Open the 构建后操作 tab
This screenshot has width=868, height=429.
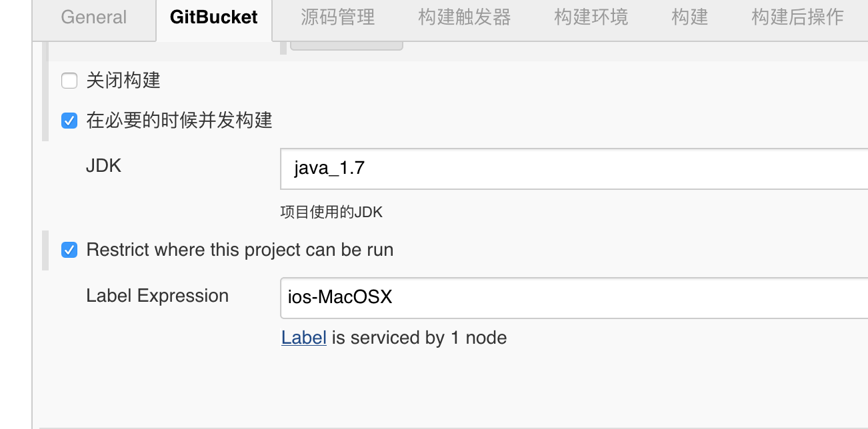(797, 17)
